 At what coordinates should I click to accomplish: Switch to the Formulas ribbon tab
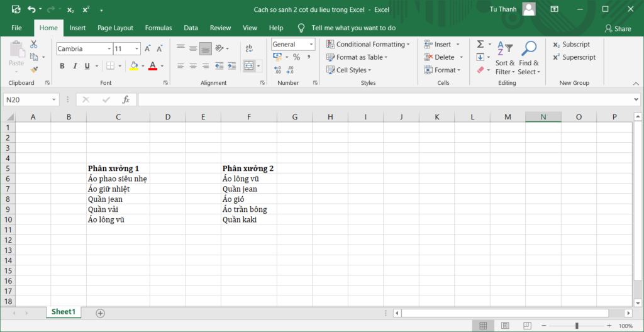[158, 28]
